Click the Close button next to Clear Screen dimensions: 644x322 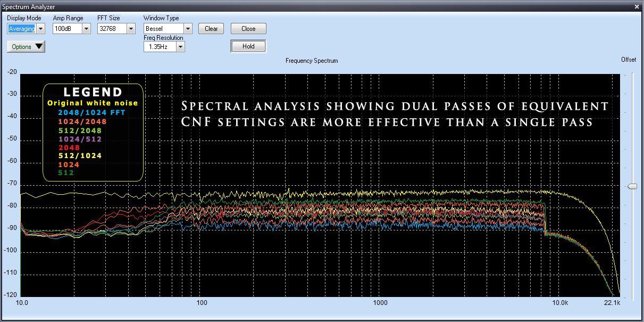(248, 29)
